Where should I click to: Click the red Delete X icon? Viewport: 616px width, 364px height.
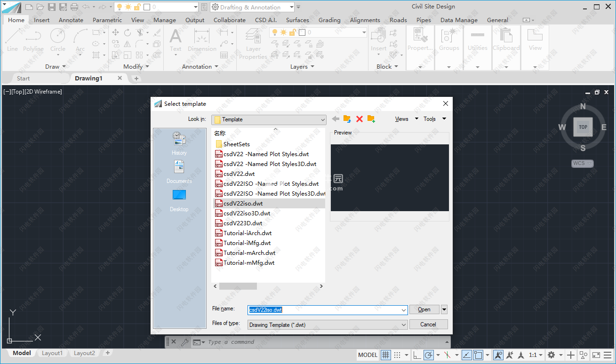pyautogui.click(x=360, y=119)
